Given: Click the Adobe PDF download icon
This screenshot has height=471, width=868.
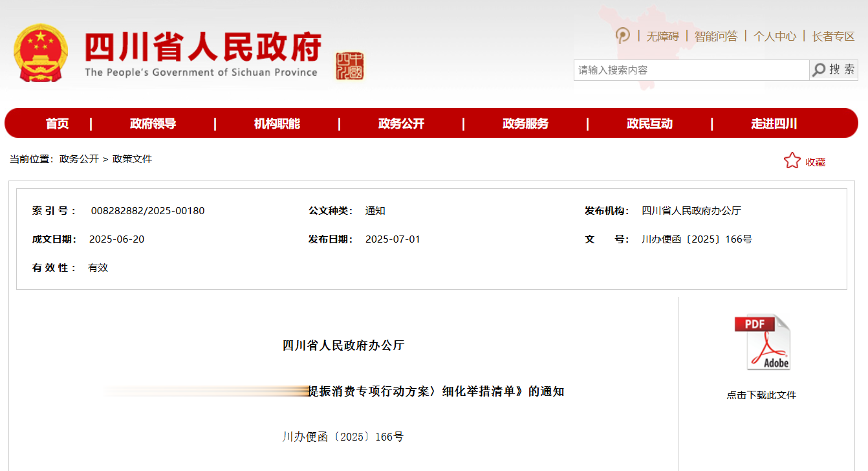Looking at the screenshot, I should pyautogui.click(x=762, y=342).
